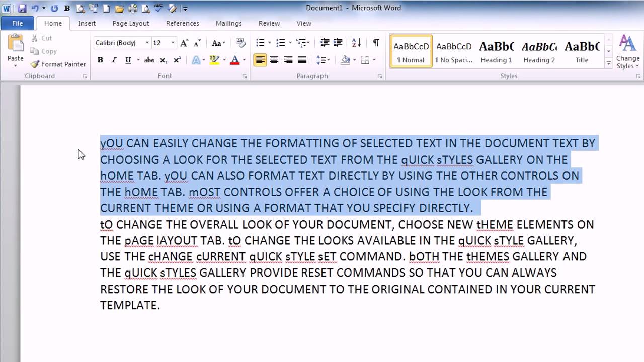Increase the paragraph indent
644x362 pixels.
338,43
